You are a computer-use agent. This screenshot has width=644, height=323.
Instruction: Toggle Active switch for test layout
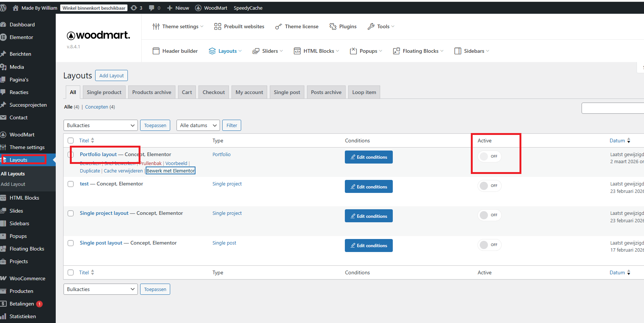point(489,186)
